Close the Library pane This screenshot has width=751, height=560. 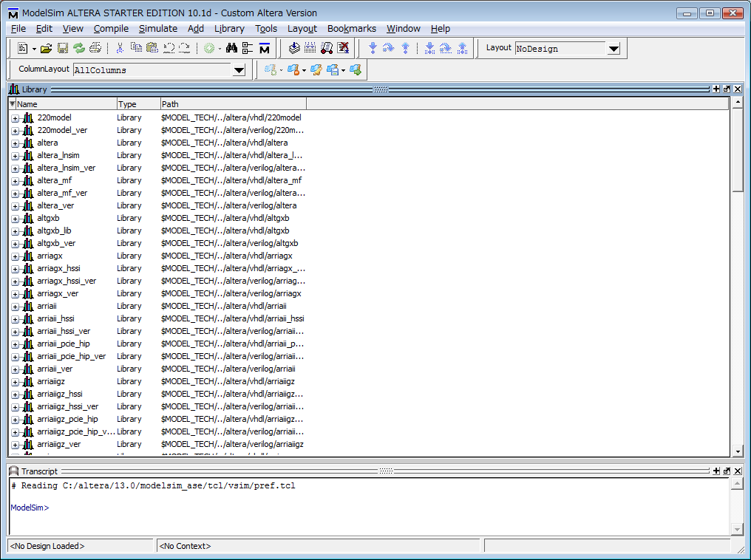pyautogui.click(x=738, y=89)
